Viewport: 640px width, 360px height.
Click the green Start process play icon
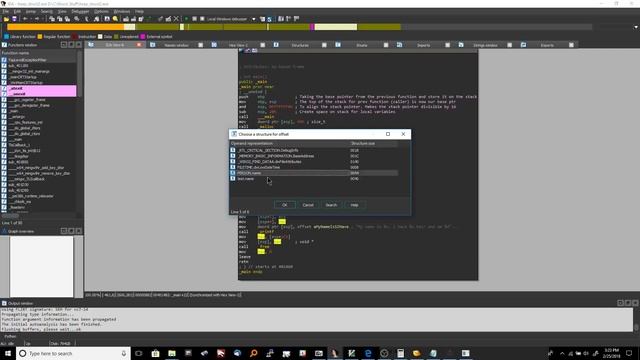pos(186,19)
